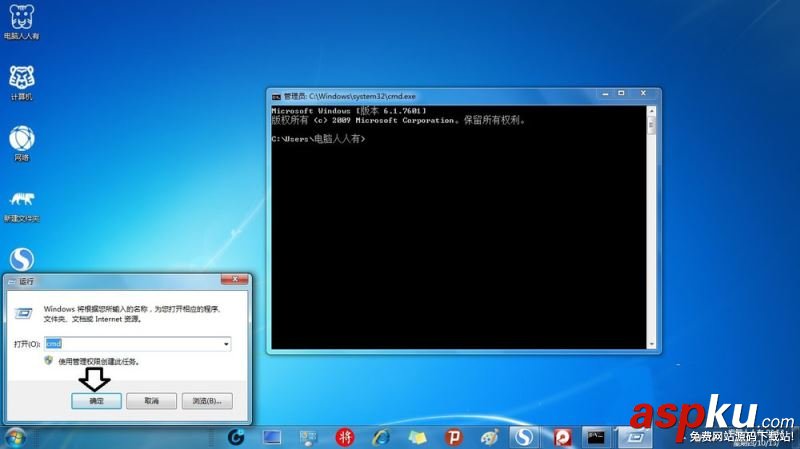This screenshot has height=449, width=800.
Task: Click the '使用管理权限创建此任务' text
Action: click(x=98, y=362)
